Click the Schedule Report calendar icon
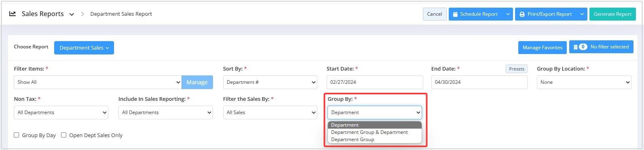Screen dimensions: 644x150 point(455,14)
